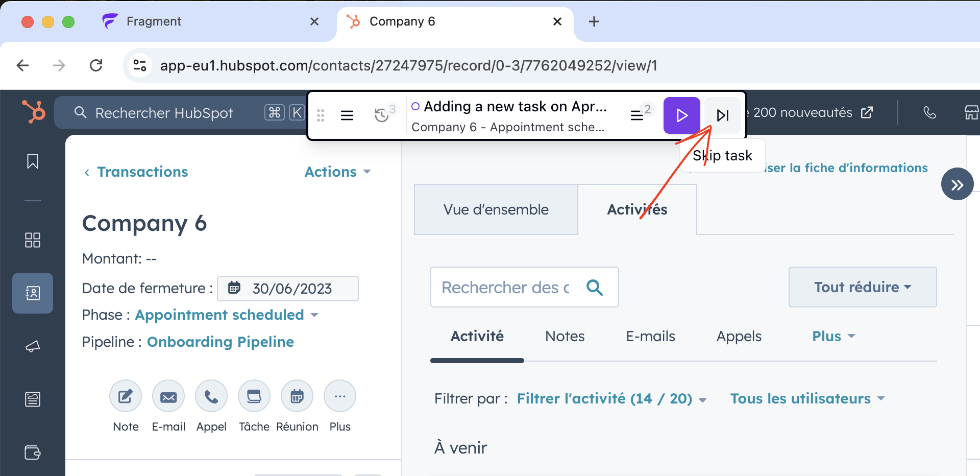Open the Tout réduire dropdown
Image resolution: width=980 pixels, height=476 pixels.
tap(863, 287)
